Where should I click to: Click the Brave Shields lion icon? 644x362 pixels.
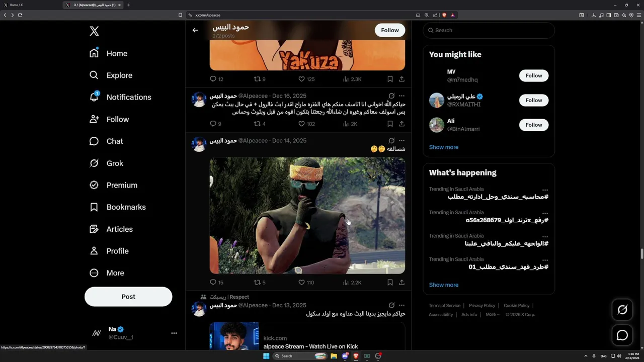coord(444,15)
